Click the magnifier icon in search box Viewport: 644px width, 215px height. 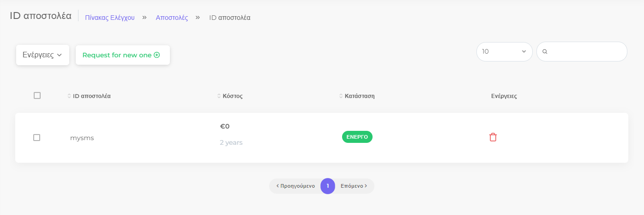545,52
